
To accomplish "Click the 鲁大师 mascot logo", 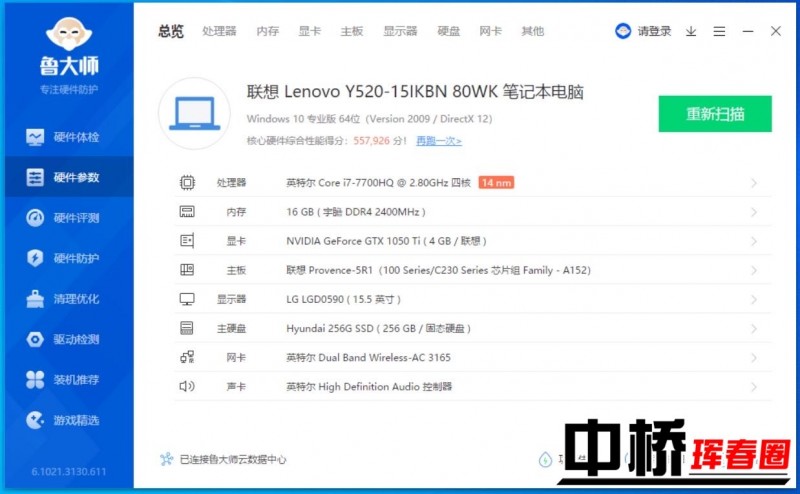I will (69, 34).
